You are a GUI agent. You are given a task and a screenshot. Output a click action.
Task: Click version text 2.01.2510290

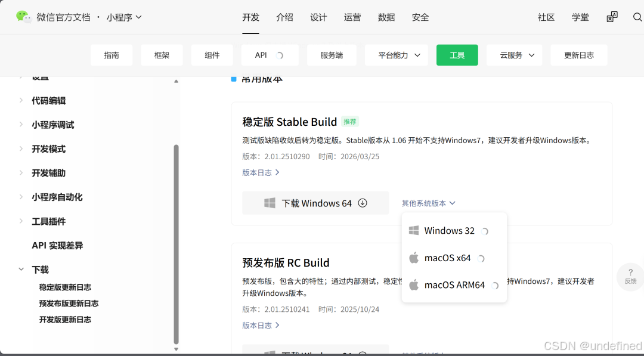(x=287, y=156)
